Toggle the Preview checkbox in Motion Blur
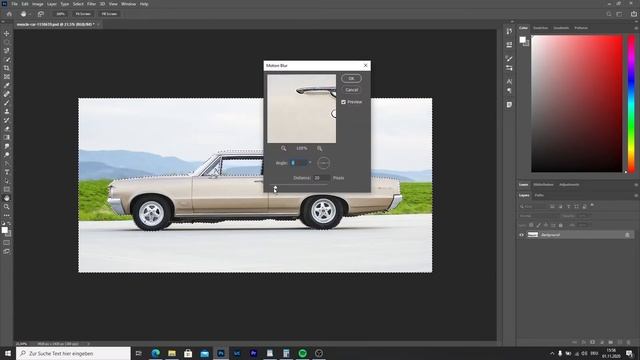640x360 pixels. [x=343, y=102]
